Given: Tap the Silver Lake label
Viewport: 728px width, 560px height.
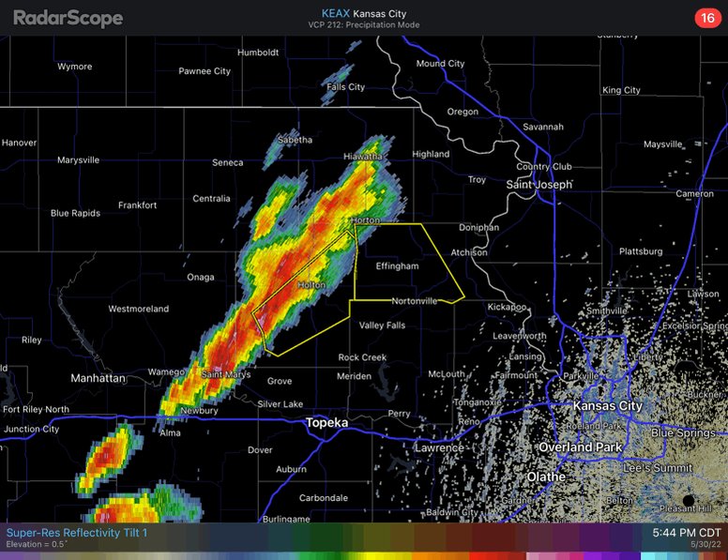Looking at the screenshot, I should (x=281, y=404).
